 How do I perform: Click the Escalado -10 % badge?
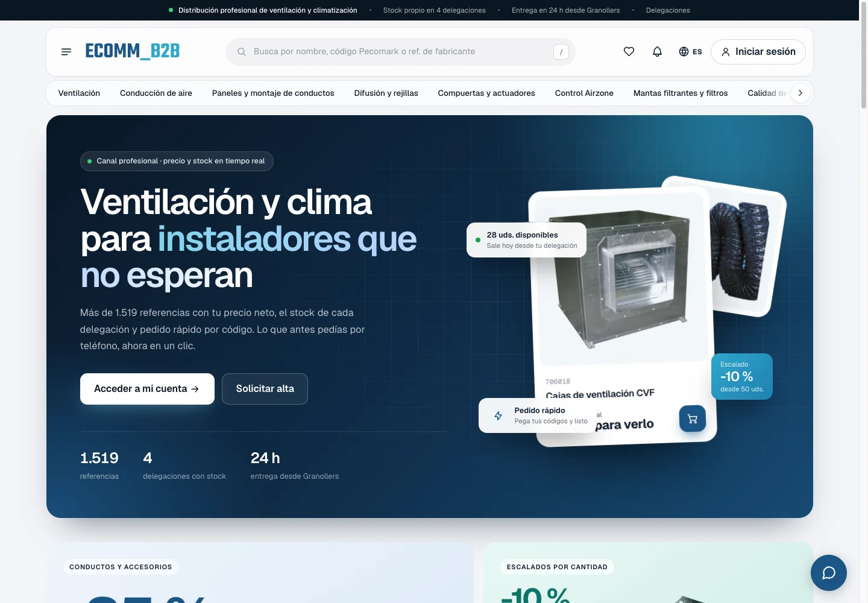pos(742,376)
